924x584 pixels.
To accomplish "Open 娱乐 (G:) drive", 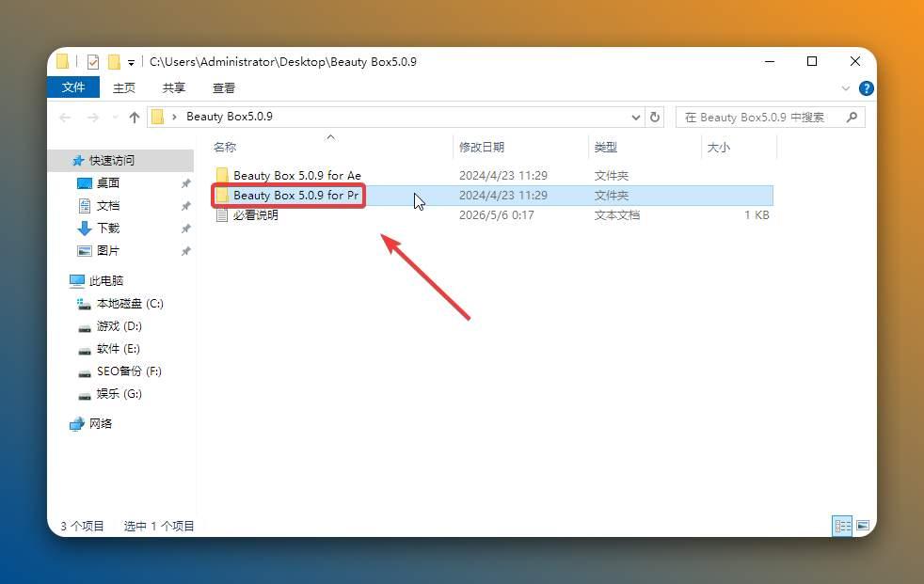I will click(119, 394).
